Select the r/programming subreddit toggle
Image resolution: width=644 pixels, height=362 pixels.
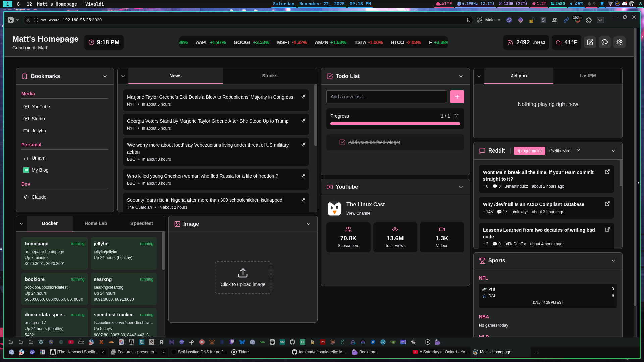pos(529,151)
